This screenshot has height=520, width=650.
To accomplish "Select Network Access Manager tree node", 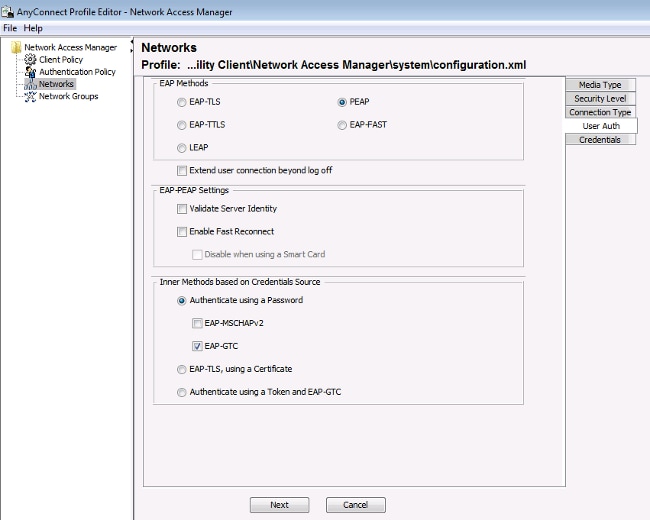I will 70,47.
